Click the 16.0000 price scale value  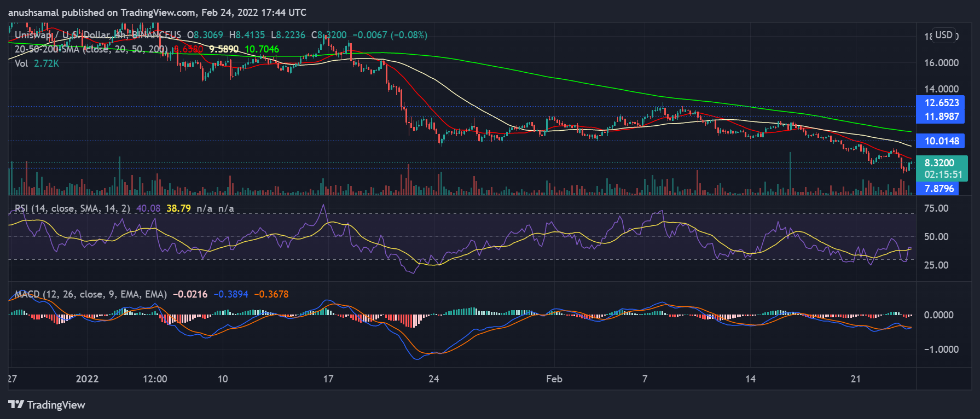pos(941,63)
